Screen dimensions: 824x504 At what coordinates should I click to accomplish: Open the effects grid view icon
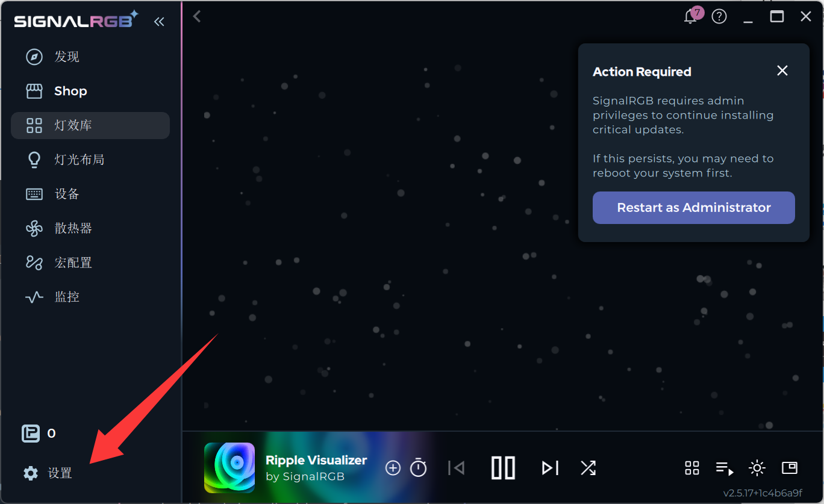tap(692, 468)
